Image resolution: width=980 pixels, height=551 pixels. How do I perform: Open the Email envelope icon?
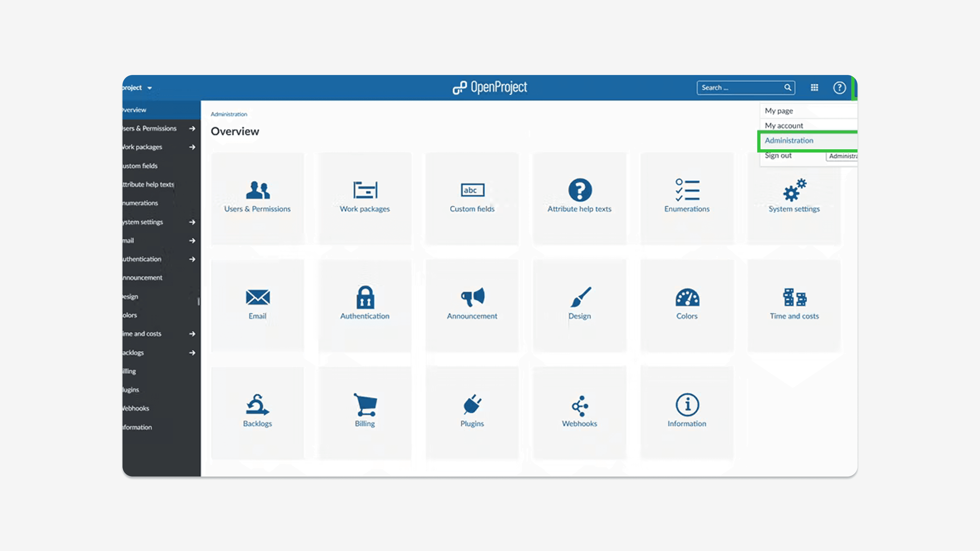(x=258, y=297)
